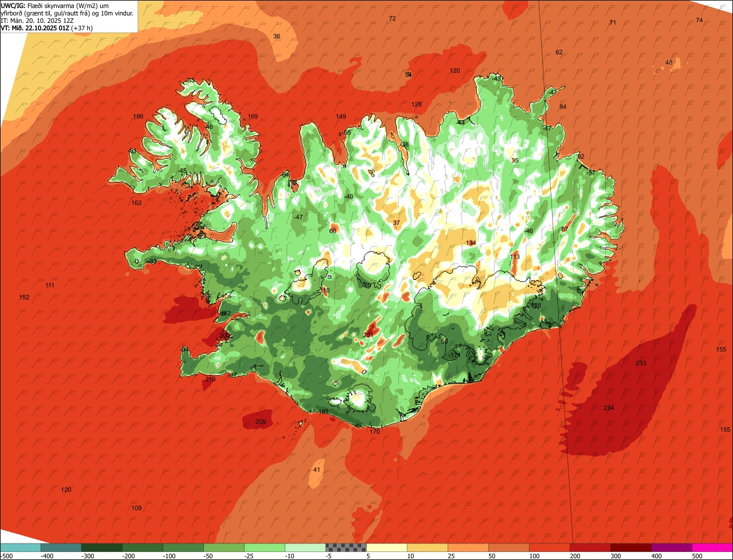Pick the magenta swatch above 500

click(712, 547)
